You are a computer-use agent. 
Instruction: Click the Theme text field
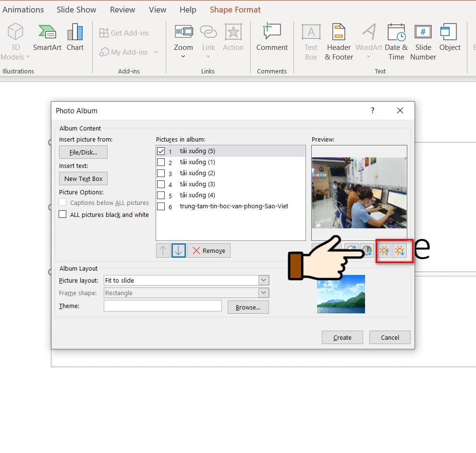coord(163,306)
